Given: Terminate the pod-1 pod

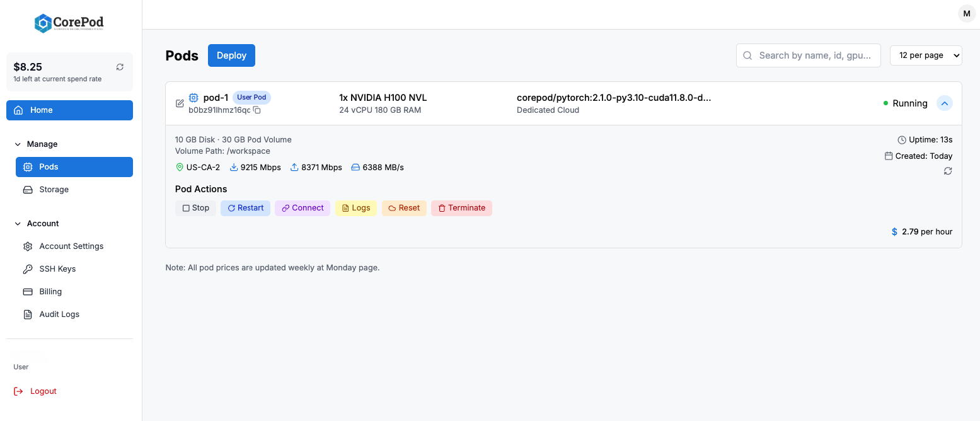Looking at the screenshot, I should click(461, 208).
